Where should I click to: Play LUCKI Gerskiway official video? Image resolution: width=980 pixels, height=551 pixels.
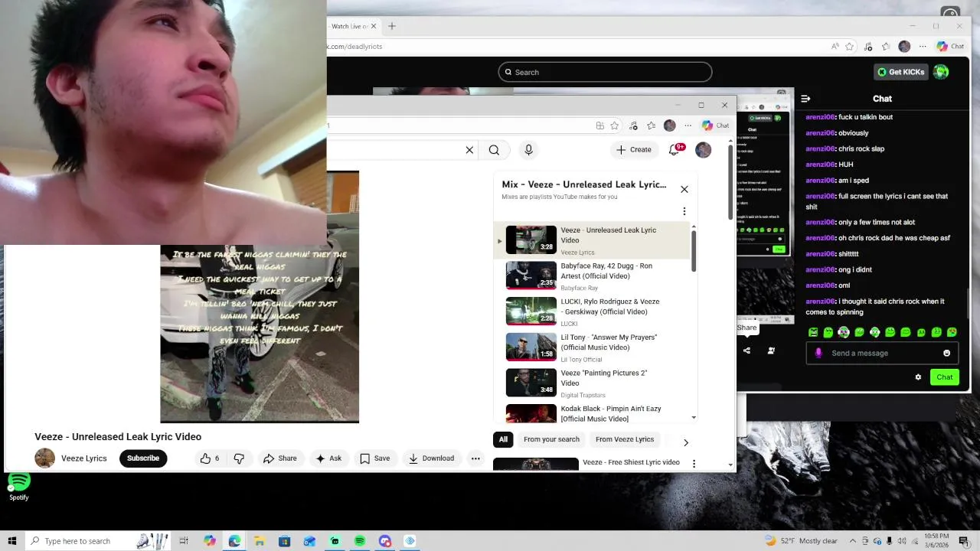tap(592, 311)
